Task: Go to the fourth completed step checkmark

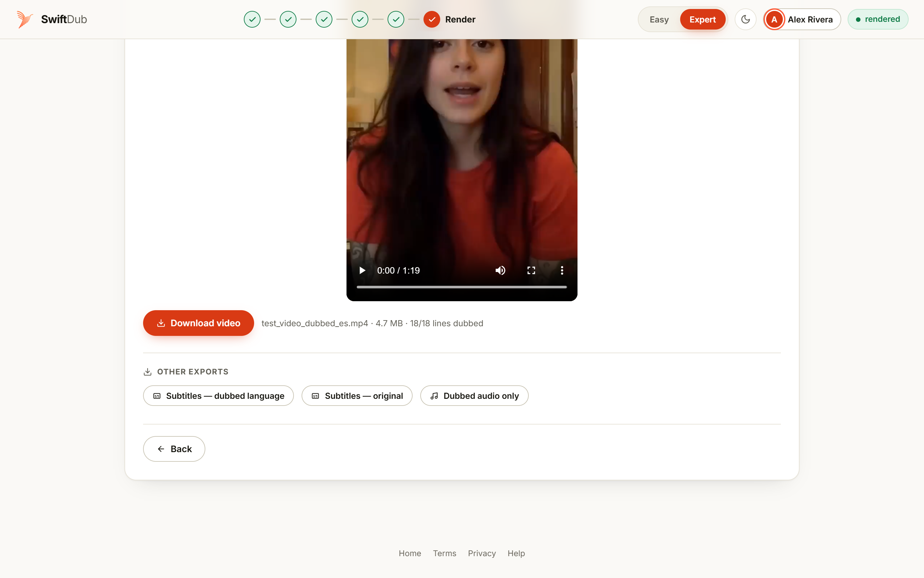Action: tap(360, 19)
